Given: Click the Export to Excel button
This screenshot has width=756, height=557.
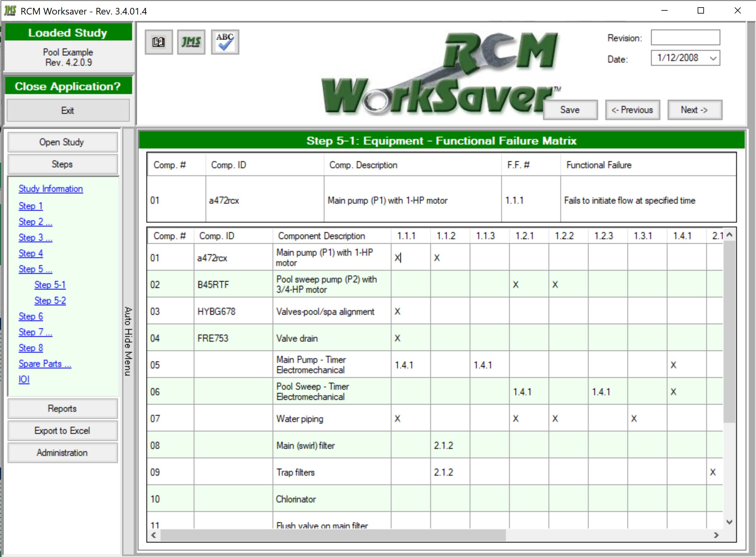Looking at the screenshot, I should [x=62, y=431].
